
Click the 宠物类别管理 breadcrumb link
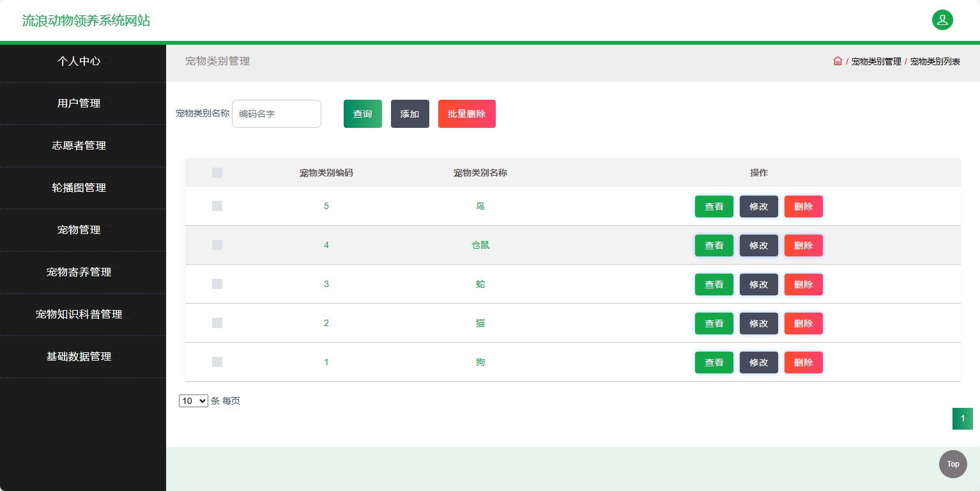(x=877, y=62)
